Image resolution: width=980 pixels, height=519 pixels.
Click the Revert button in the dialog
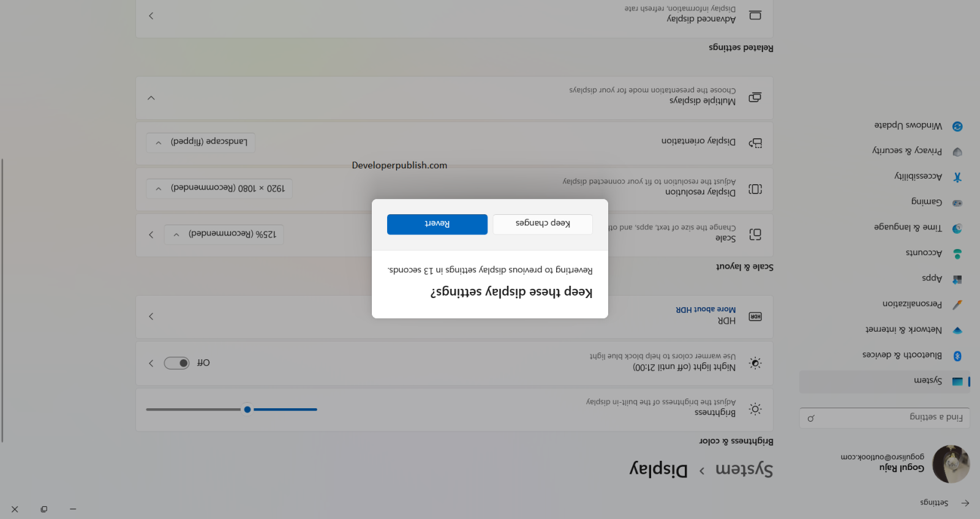coord(437,224)
